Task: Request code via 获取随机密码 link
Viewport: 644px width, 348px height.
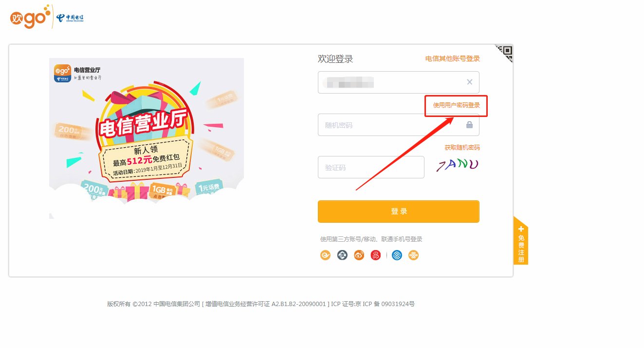Action: point(460,147)
